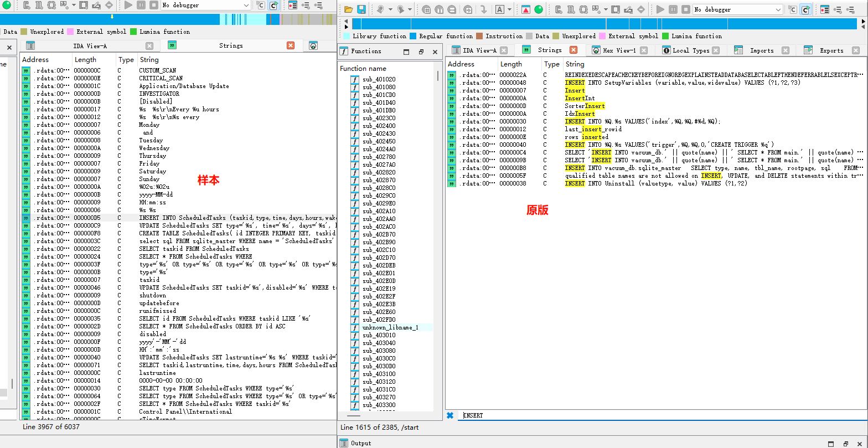Switch to the Exports tab
The width and height of the screenshot is (868, 448).
831,50
